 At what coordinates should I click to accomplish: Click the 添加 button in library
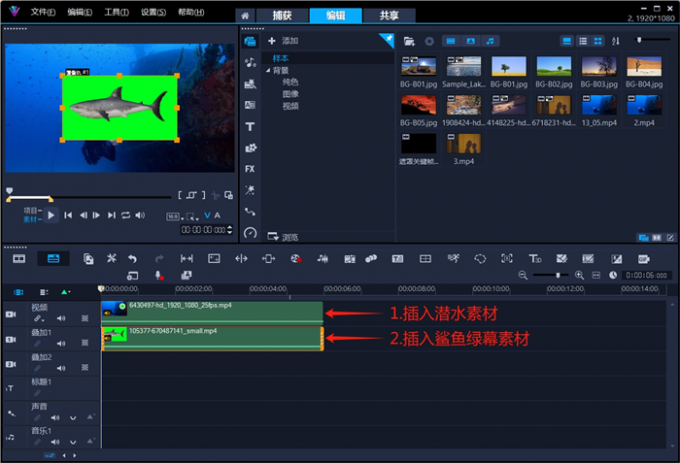click(x=283, y=41)
